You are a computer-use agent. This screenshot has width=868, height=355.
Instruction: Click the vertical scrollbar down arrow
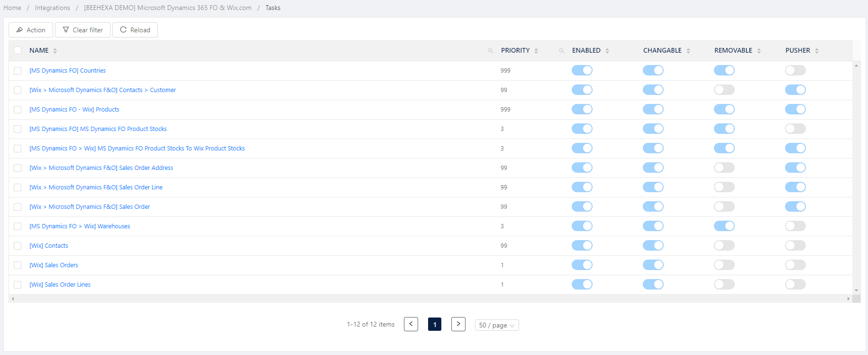856,290
